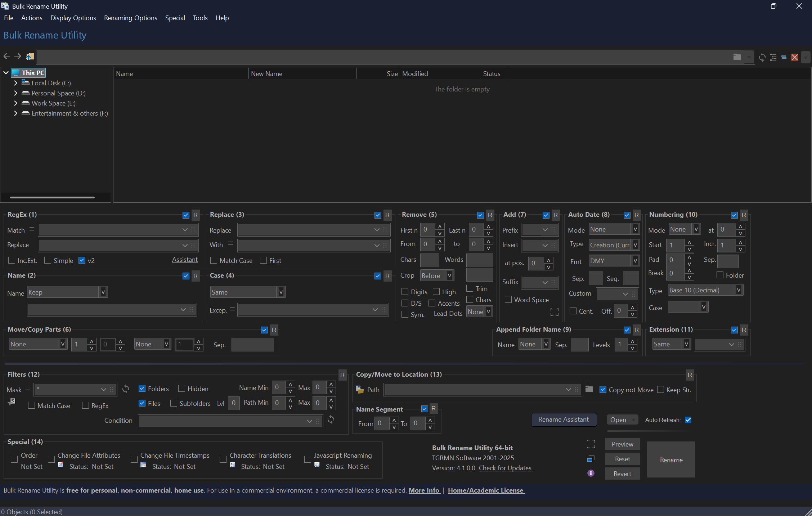
Task: Click the refresh icon beside path bar
Action: [x=762, y=57]
